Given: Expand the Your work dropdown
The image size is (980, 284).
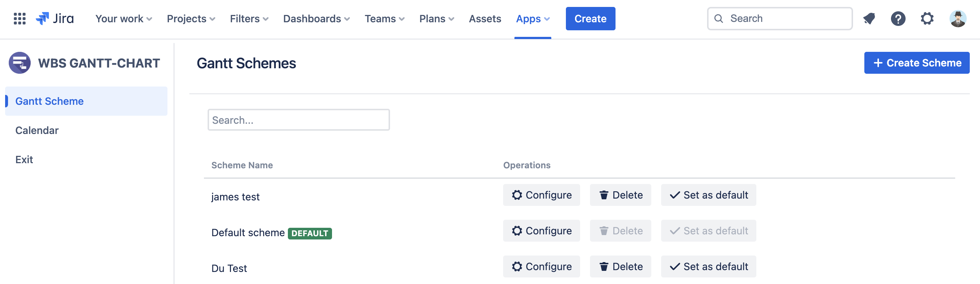Looking at the screenshot, I should pyautogui.click(x=124, y=19).
